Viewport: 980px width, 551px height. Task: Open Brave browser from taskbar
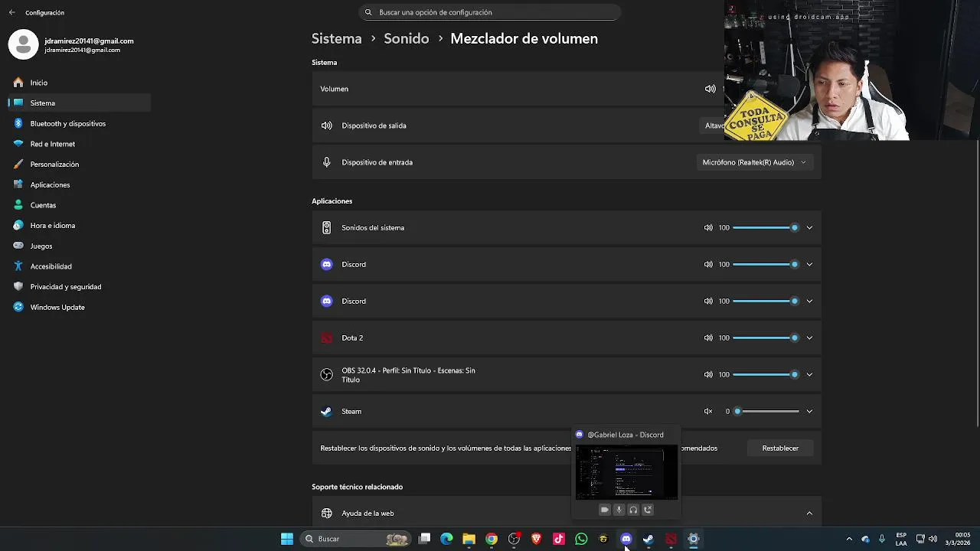pos(537,539)
